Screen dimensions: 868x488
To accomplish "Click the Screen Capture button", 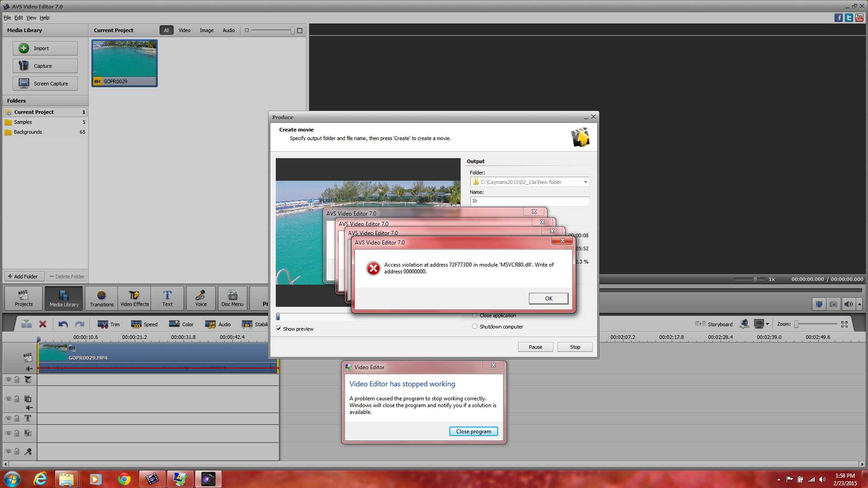I will (x=45, y=84).
